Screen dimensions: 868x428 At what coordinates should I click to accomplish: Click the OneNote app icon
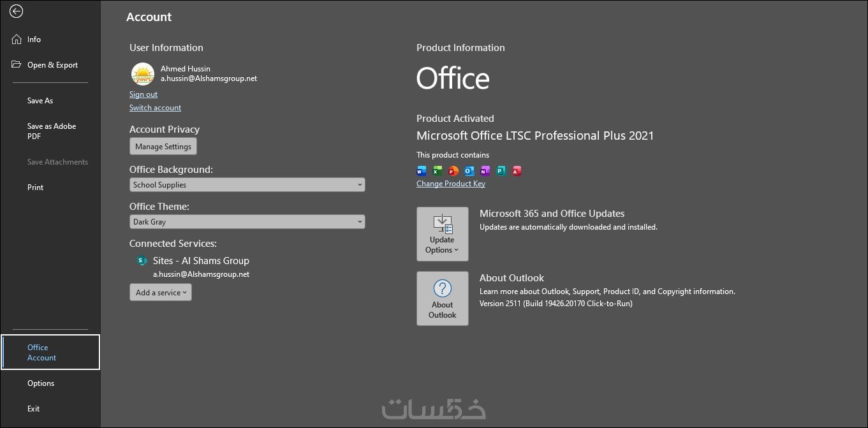pyautogui.click(x=485, y=171)
